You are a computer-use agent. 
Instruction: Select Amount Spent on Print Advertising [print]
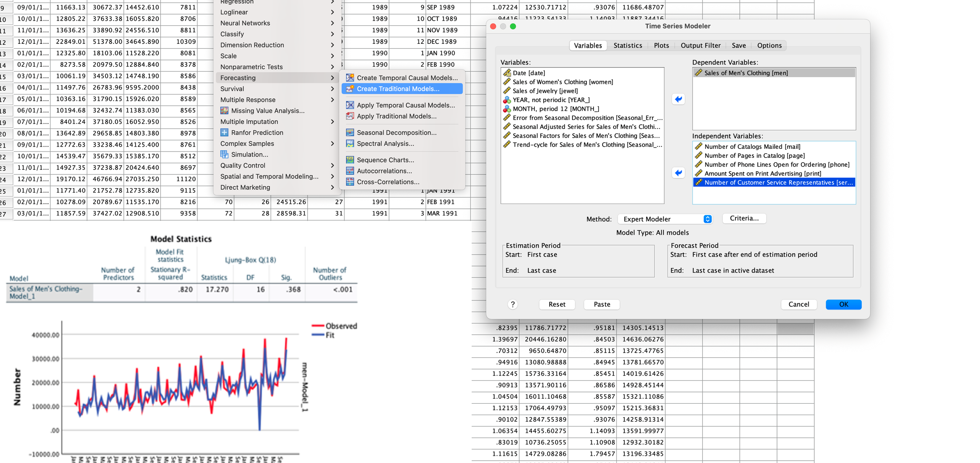[x=774, y=174]
